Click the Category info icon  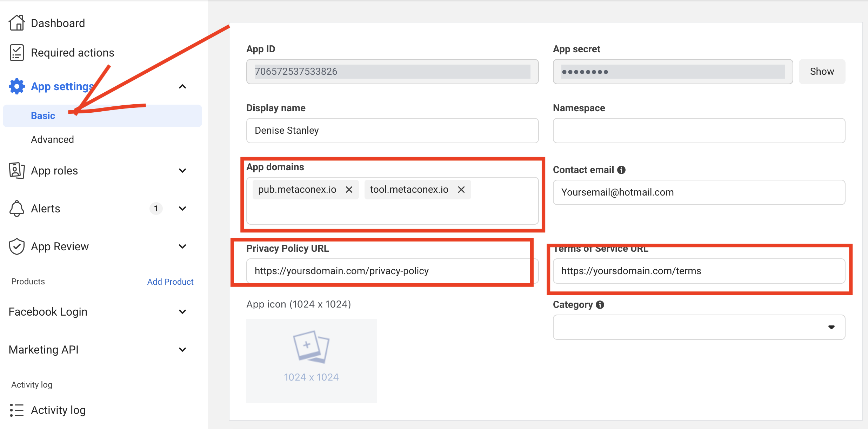click(x=600, y=305)
